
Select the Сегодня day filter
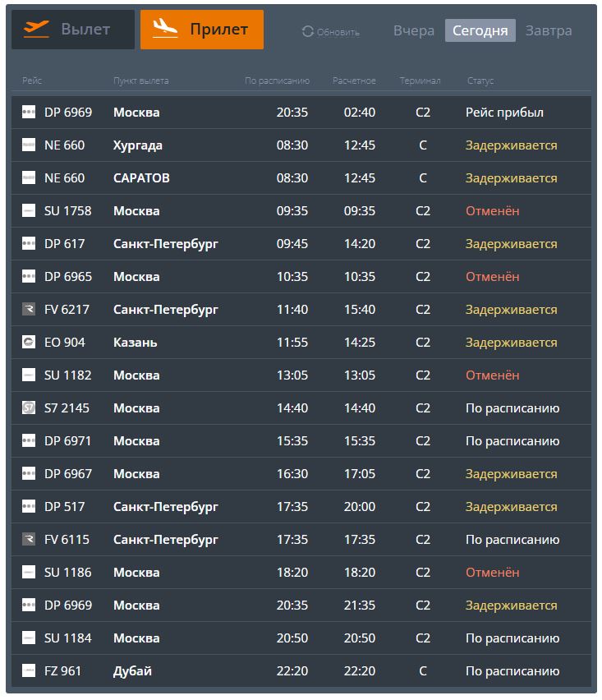point(480,31)
